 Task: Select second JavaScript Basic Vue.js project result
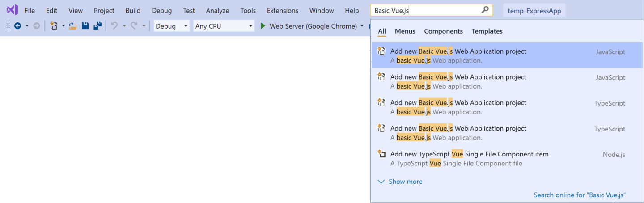click(507, 81)
